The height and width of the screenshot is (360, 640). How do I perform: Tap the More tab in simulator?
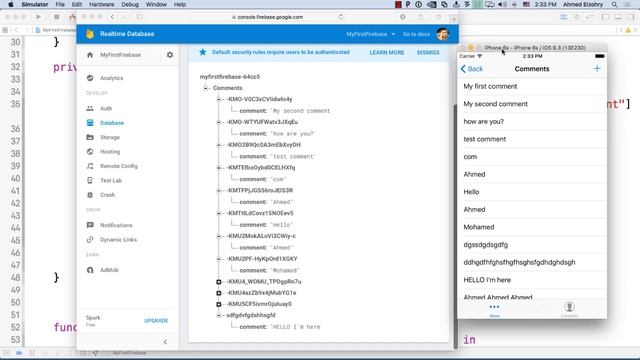[x=494, y=310]
